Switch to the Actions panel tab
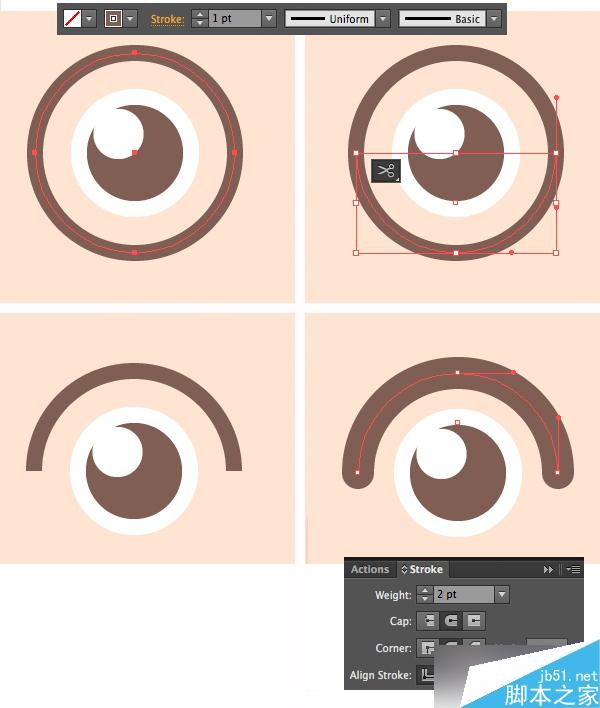The image size is (600, 708). click(370, 569)
